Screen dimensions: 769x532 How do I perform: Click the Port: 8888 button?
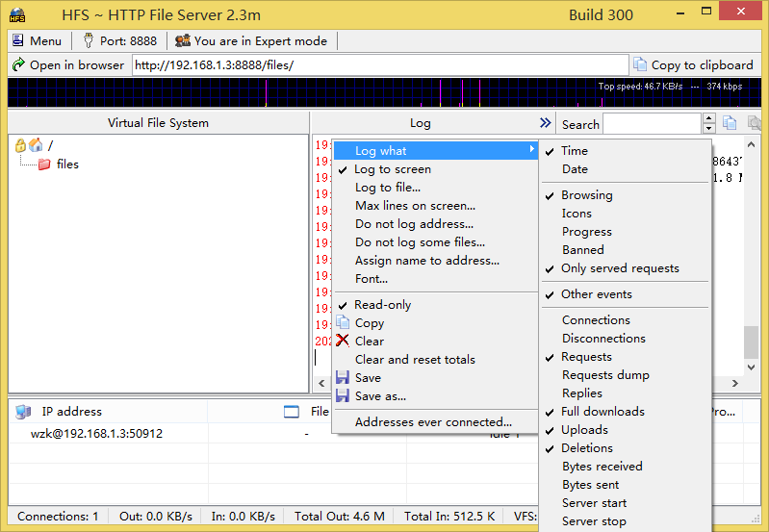click(x=120, y=40)
